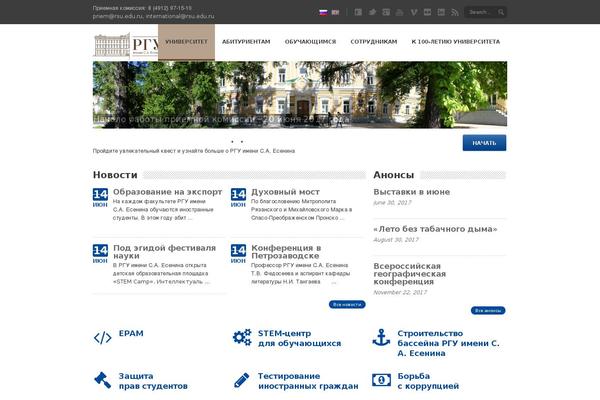The image size is (600, 400).
Task: Open announcement Выставки в июне
Action: 412,192
